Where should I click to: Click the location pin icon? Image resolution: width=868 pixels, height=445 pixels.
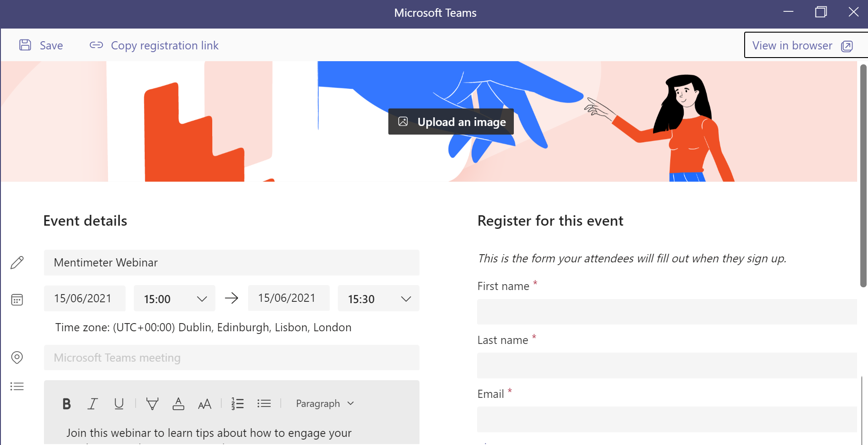tap(17, 358)
